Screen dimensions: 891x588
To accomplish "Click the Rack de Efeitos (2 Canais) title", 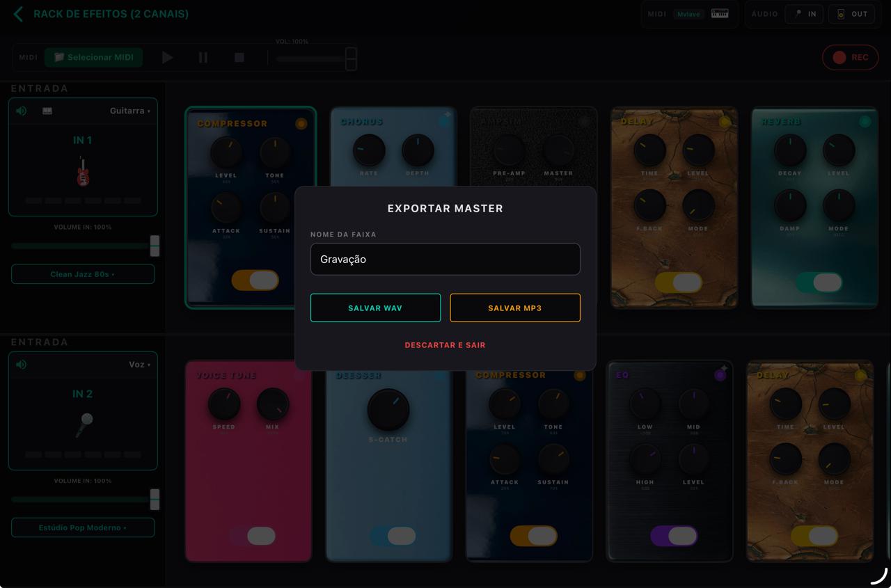I will coord(111,14).
